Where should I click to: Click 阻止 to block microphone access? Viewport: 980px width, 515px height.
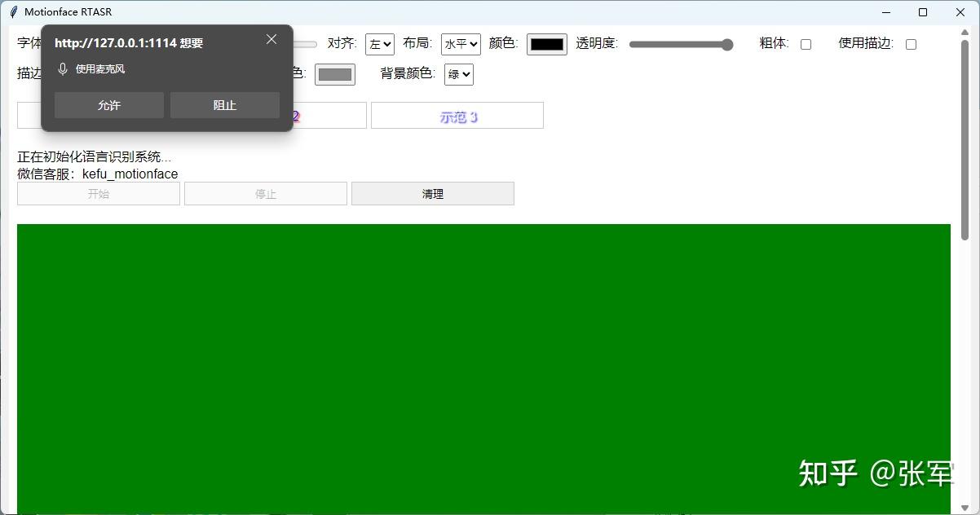[x=224, y=104]
